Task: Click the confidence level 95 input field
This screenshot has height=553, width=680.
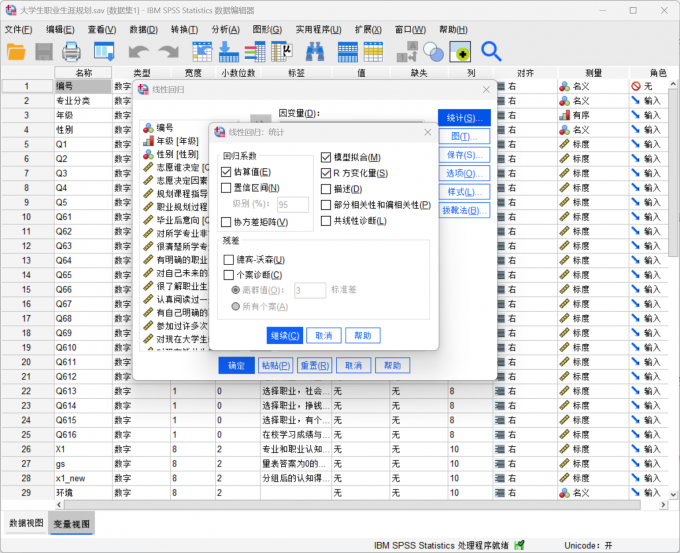Action: [293, 204]
